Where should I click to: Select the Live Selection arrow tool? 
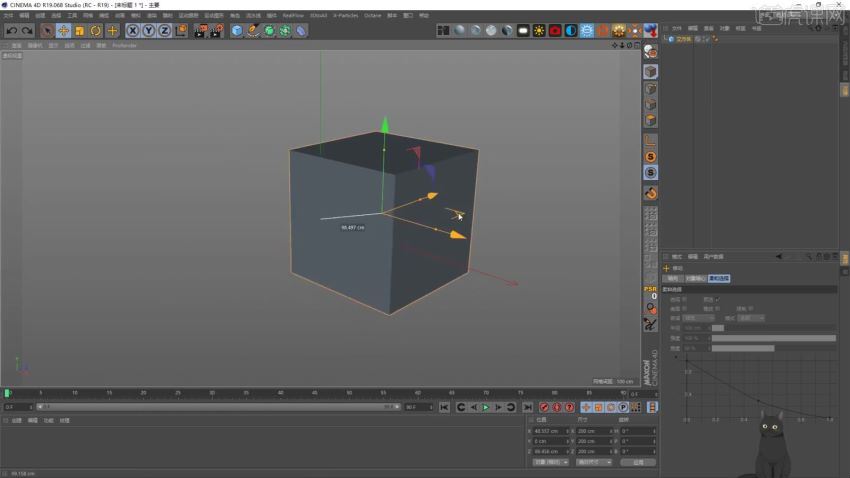47,31
